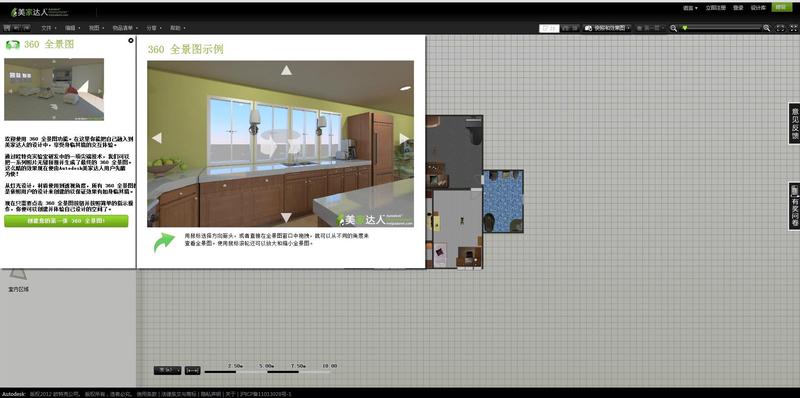Image resolution: width=800 pixels, height=398 pixels.
Task: Click the zoom in magnifier icon
Action: (x=767, y=29)
